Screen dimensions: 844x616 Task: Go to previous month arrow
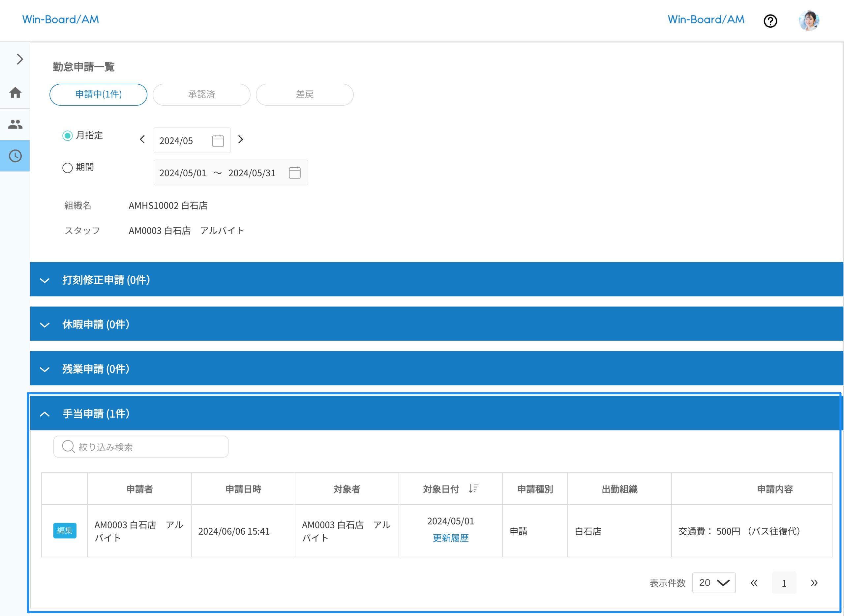pyautogui.click(x=142, y=140)
